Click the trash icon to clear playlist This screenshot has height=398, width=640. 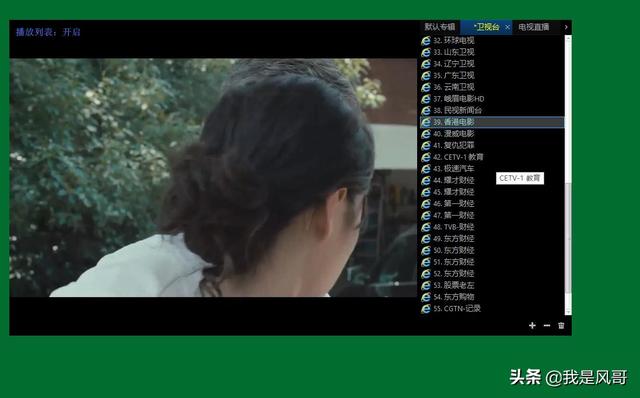(561, 325)
